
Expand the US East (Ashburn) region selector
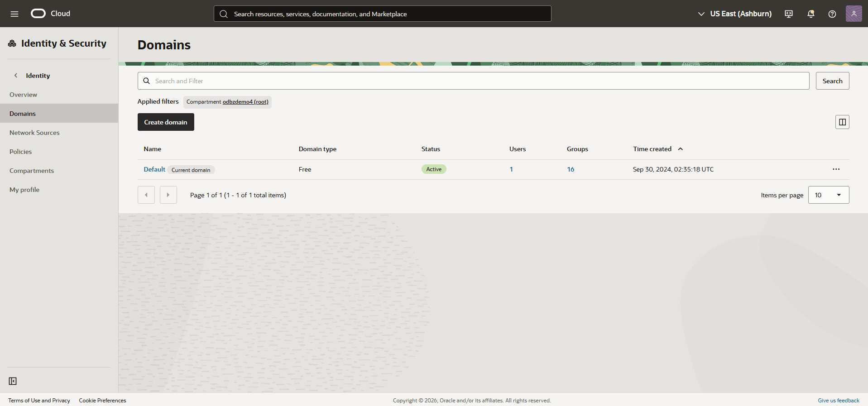734,14
